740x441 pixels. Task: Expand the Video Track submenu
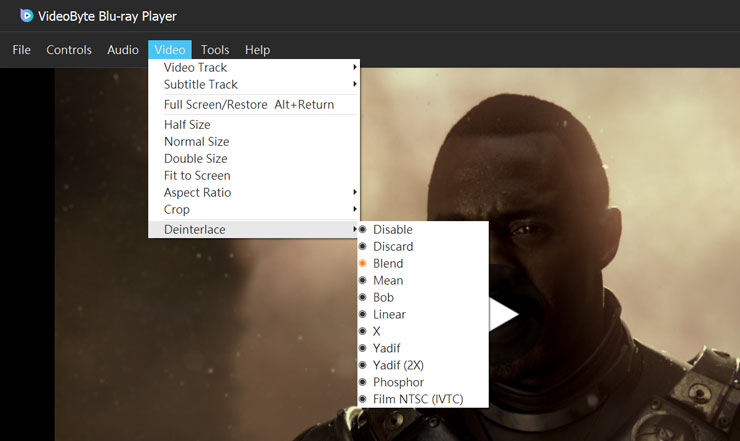[195, 68]
